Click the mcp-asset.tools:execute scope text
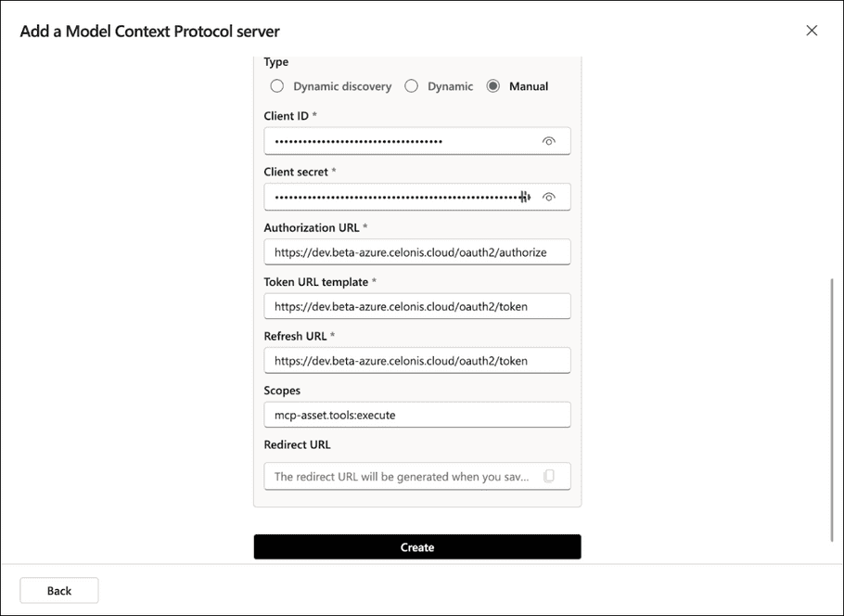This screenshot has height=616, width=844. coord(331,415)
